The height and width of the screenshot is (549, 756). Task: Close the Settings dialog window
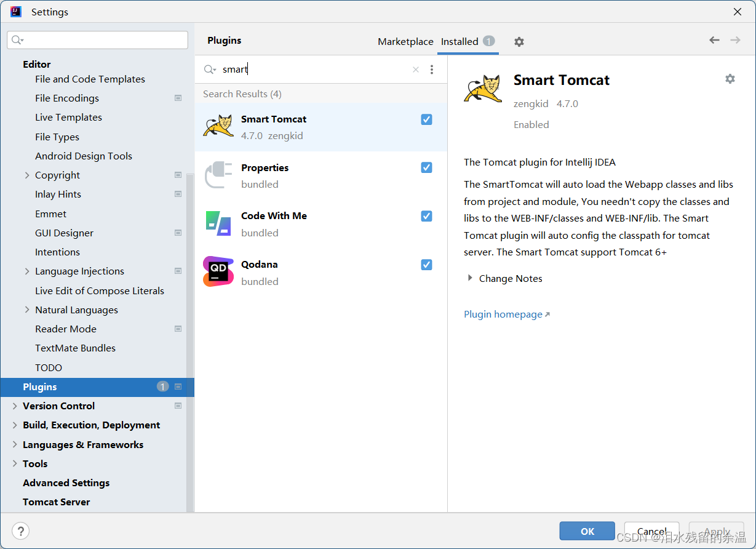[x=738, y=12]
